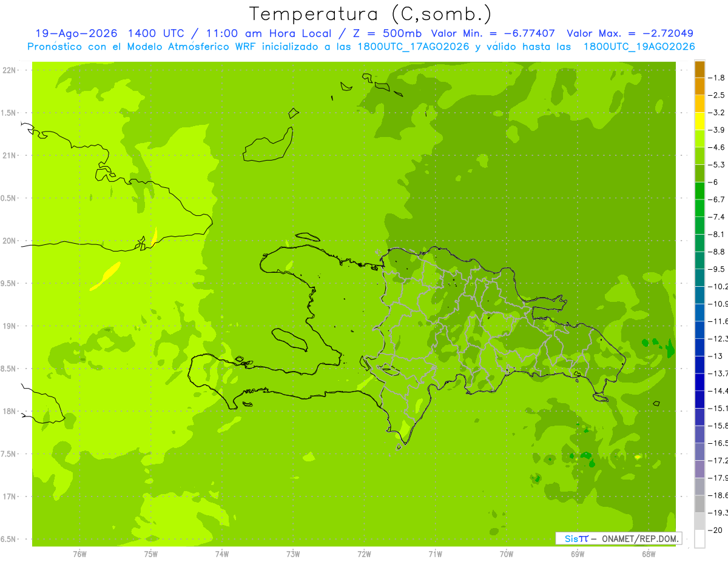Pick the legend swatch between -5.3 and -6
728x562 pixels.
point(699,173)
